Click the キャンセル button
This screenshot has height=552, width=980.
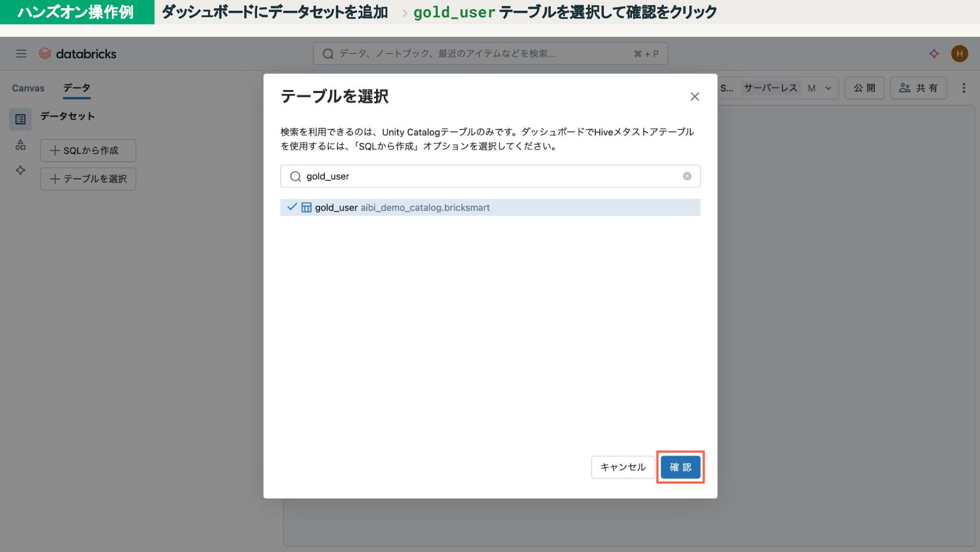[623, 467]
